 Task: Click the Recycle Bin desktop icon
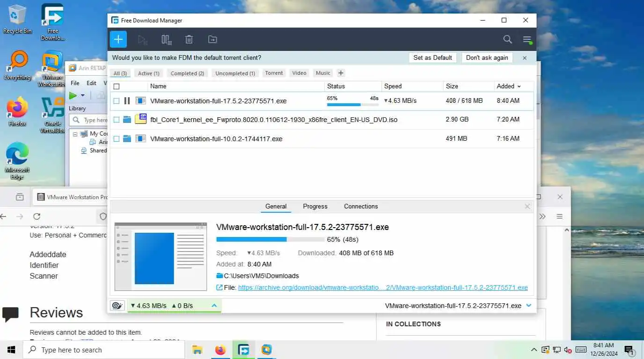(x=17, y=19)
